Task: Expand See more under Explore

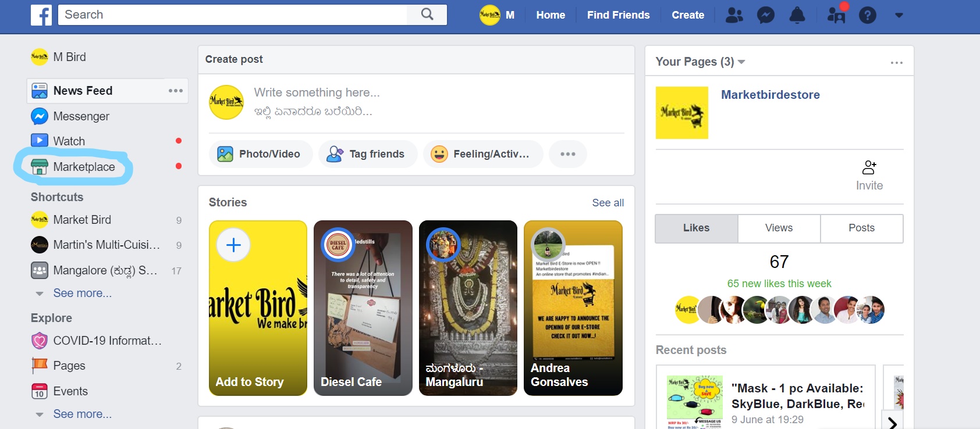Action: coord(82,414)
